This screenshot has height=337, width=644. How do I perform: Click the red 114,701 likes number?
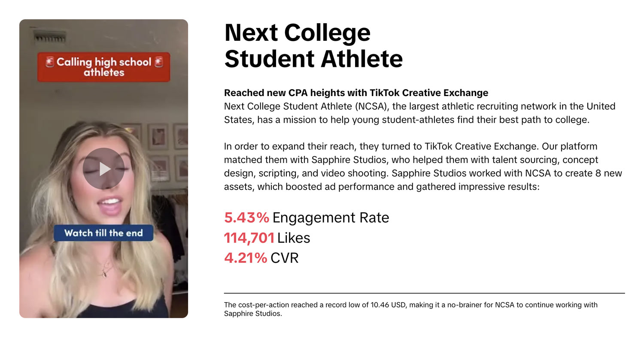249,238
